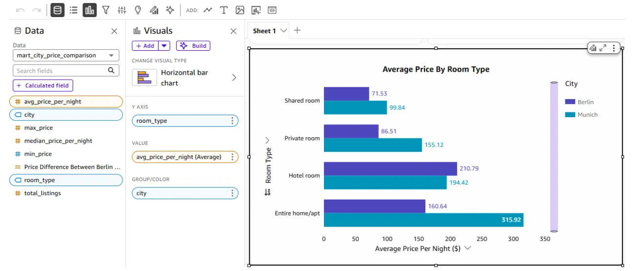Expand the Change visual type chevron
The image size is (644, 271).
234,77
